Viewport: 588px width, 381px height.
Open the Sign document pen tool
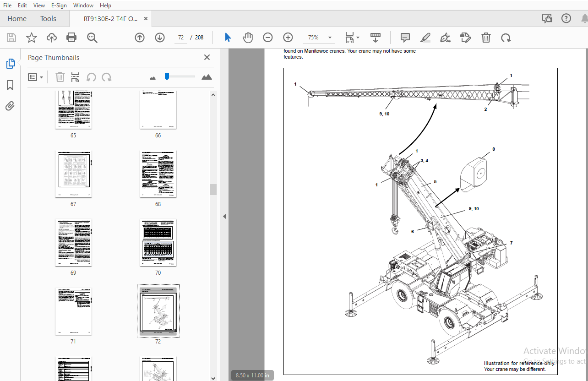tap(445, 38)
